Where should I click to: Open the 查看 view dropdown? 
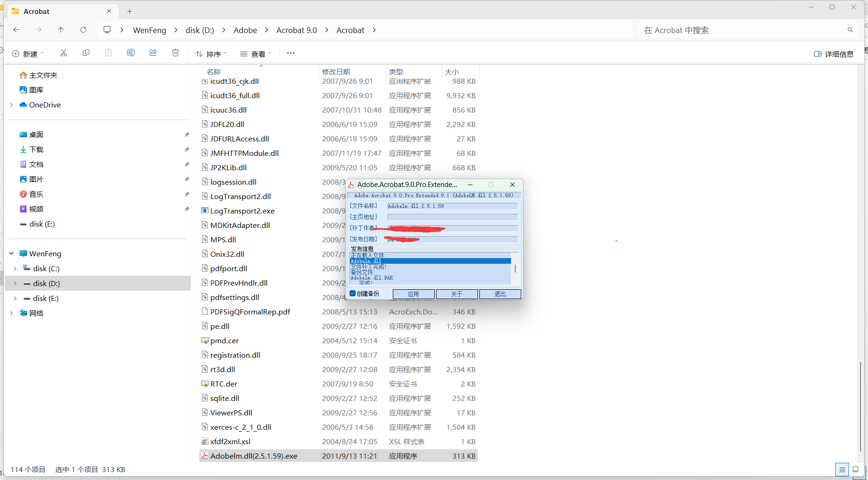[x=256, y=53]
